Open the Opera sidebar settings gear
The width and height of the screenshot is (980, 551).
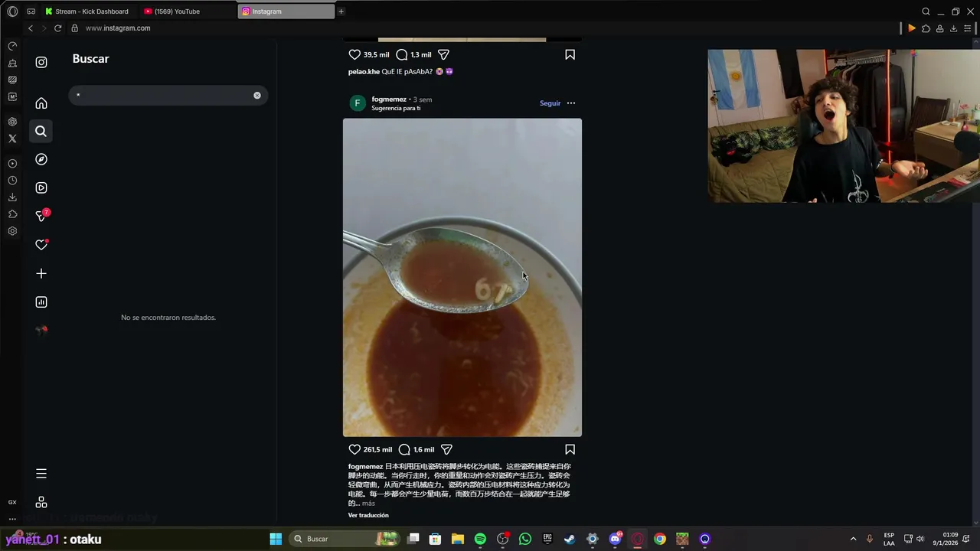point(12,231)
